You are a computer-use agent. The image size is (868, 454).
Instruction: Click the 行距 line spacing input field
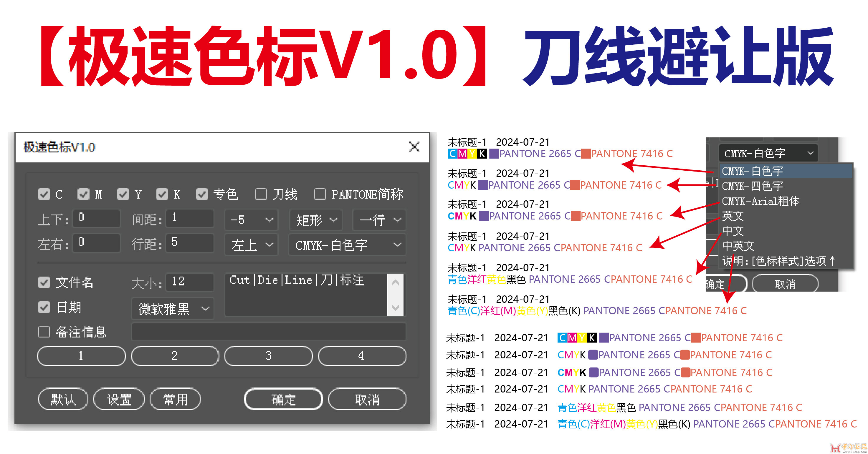pyautogui.click(x=190, y=243)
